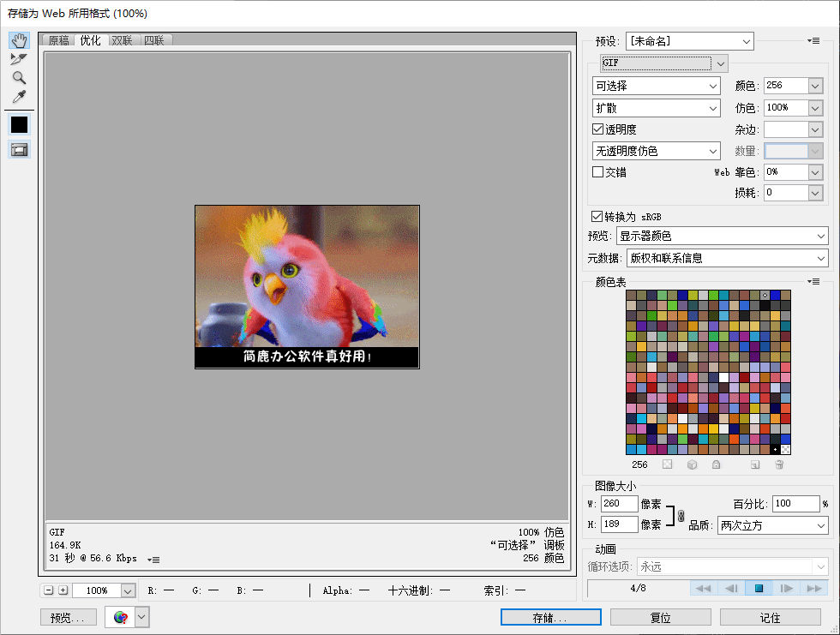The width and height of the screenshot is (840, 635).
Task: Click the trash icon under color table
Action: click(779, 464)
